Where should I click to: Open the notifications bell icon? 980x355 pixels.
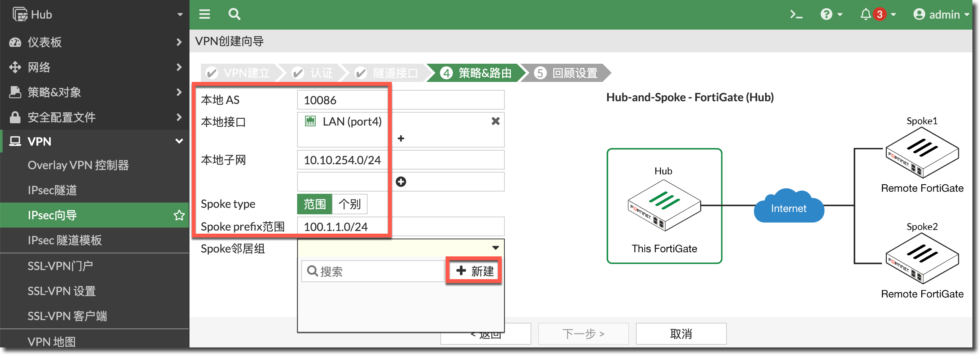pos(866,14)
